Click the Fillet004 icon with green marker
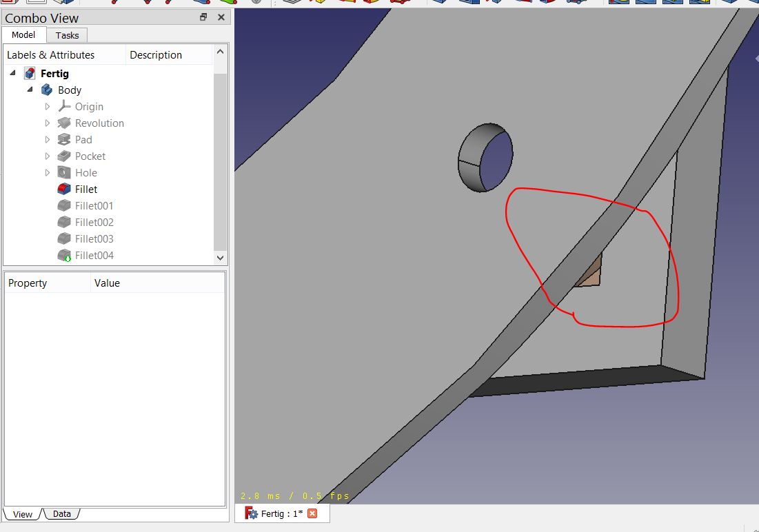759x532 pixels. [x=64, y=255]
